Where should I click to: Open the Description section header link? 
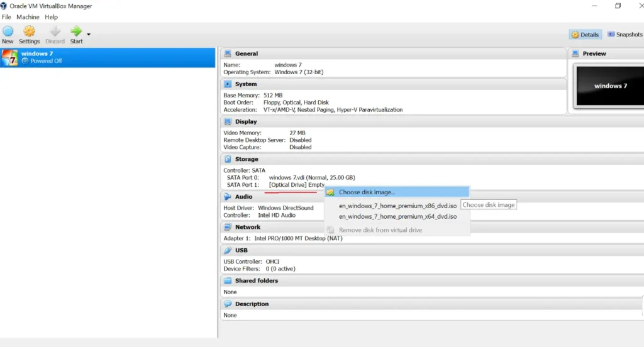[252, 304]
